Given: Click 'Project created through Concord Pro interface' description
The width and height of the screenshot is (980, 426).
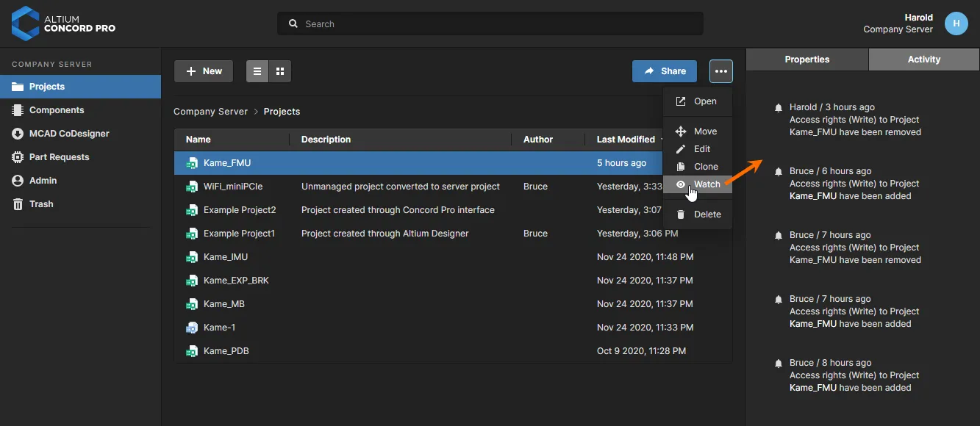Looking at the screenshot, I should tap(398, 210).
